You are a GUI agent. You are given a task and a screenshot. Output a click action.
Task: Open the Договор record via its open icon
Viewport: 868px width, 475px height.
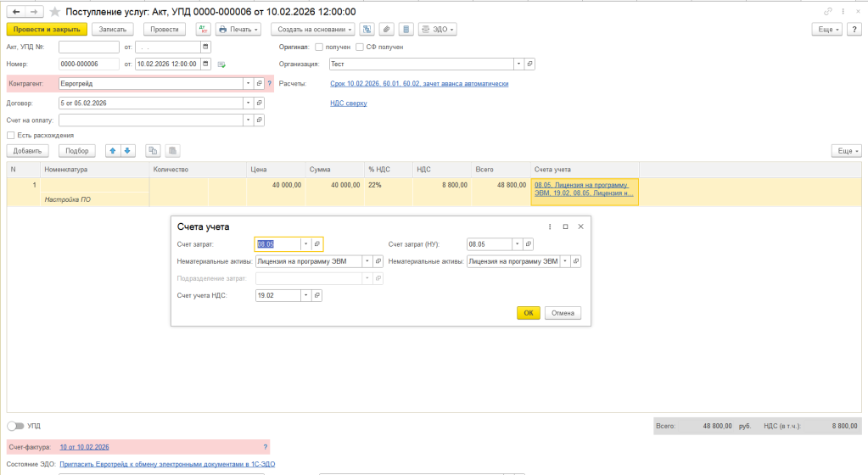259,103
